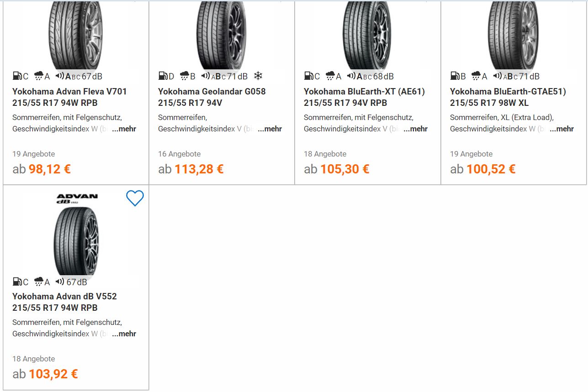This screenshot has width=588, height=392.
Task: Click the 98,12 € price on Advan Fleva
Action: [49, 169]
